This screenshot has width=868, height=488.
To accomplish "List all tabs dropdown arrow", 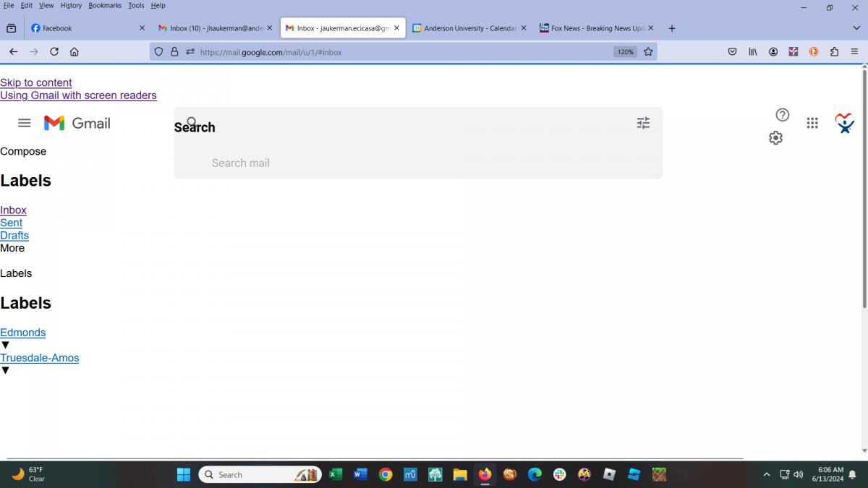I will click(856, 28).
